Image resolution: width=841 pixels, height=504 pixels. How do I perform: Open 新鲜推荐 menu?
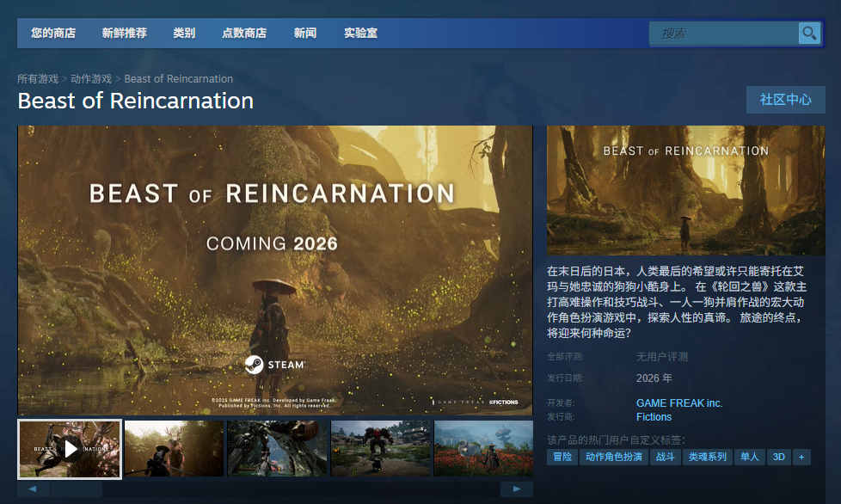tap(125, 34)
